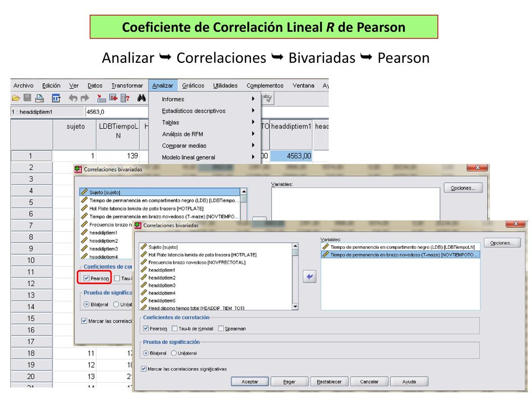Image resolution: width=532 pixels, height=399 pixels.
Task: Select Tiempo de permanencia LDBTiempoLN in Variables box
Action: tap(401, 247)
